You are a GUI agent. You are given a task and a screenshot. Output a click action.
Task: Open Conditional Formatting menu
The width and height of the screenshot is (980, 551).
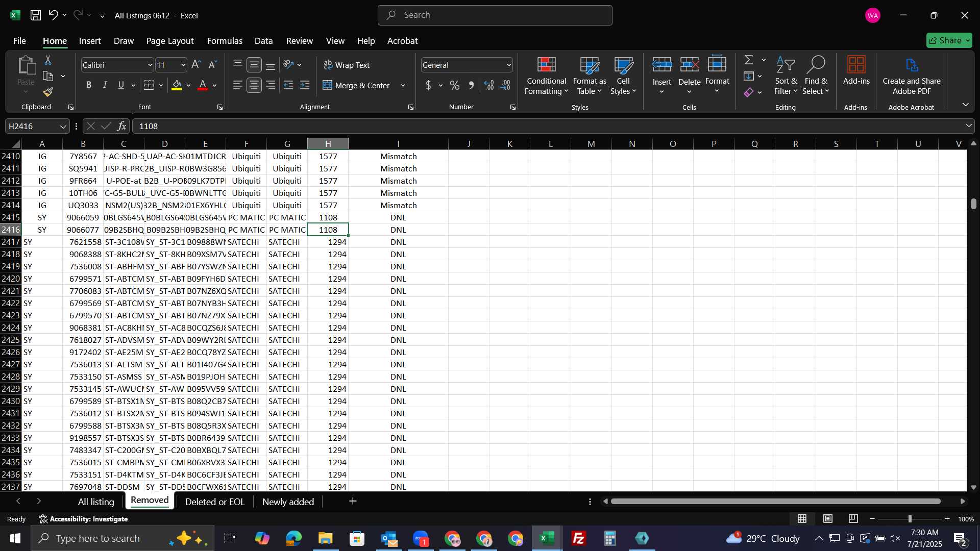click(x=546, y=76)
